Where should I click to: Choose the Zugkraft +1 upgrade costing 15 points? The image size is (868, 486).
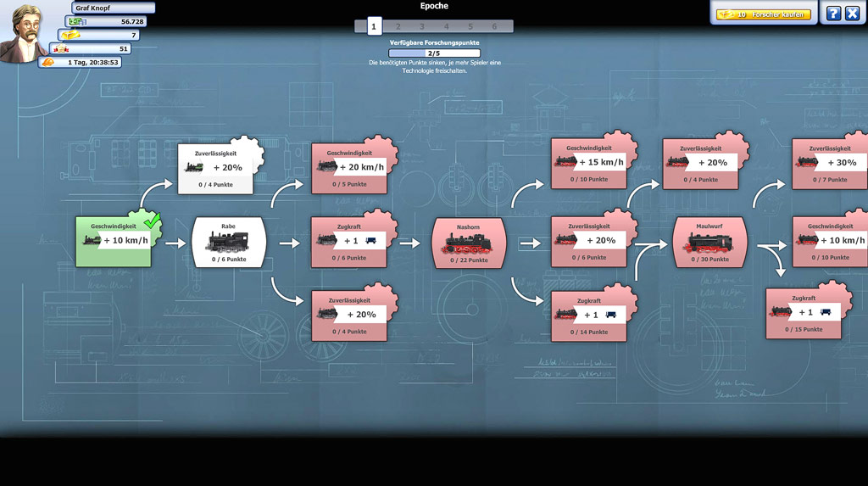coord(803,313)
